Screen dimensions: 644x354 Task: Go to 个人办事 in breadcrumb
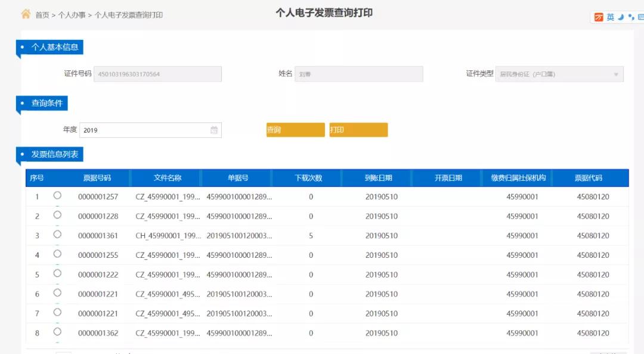click(x=72, y=15)
